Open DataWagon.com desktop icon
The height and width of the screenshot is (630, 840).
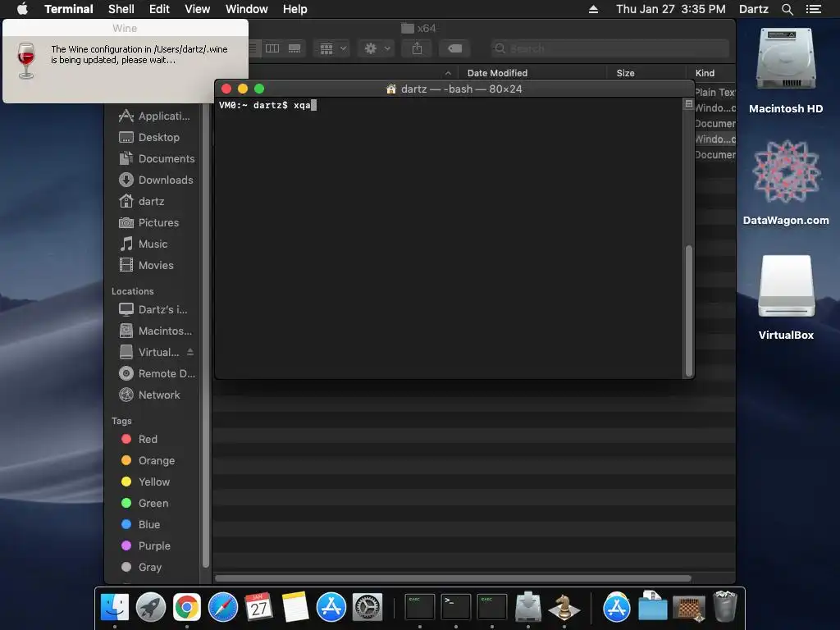[x=786, y=182]
